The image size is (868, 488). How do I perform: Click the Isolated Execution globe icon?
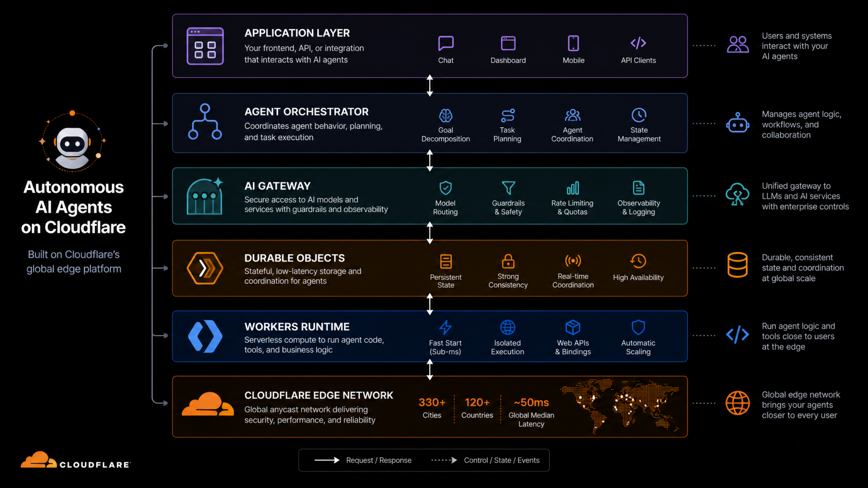click(x=507, y=327)
